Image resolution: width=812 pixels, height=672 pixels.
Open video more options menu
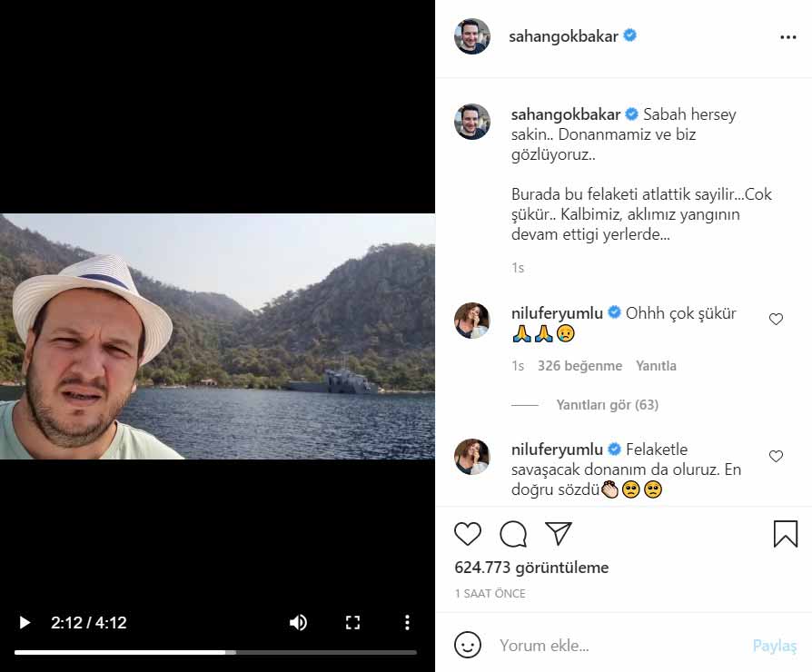[x=407, y=623]
